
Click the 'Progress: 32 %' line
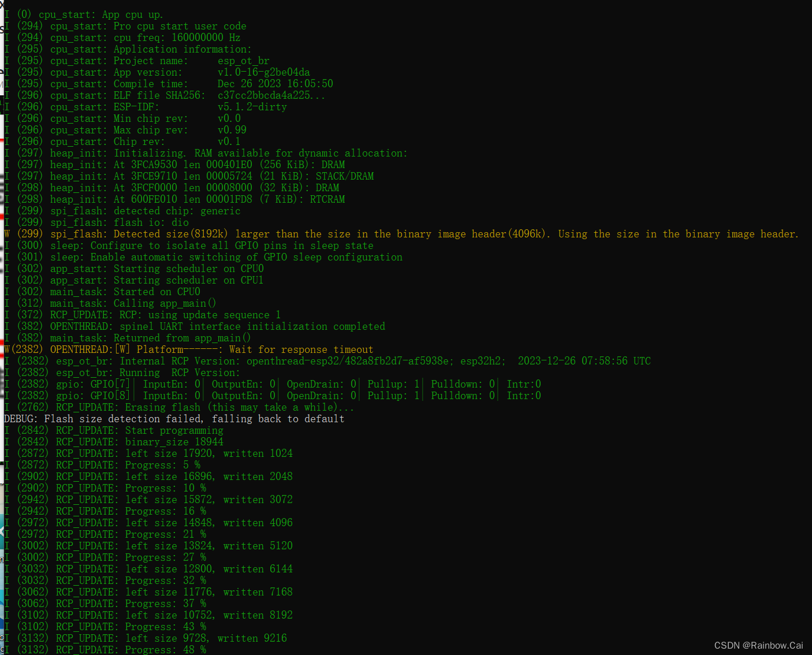pos(105,580)
